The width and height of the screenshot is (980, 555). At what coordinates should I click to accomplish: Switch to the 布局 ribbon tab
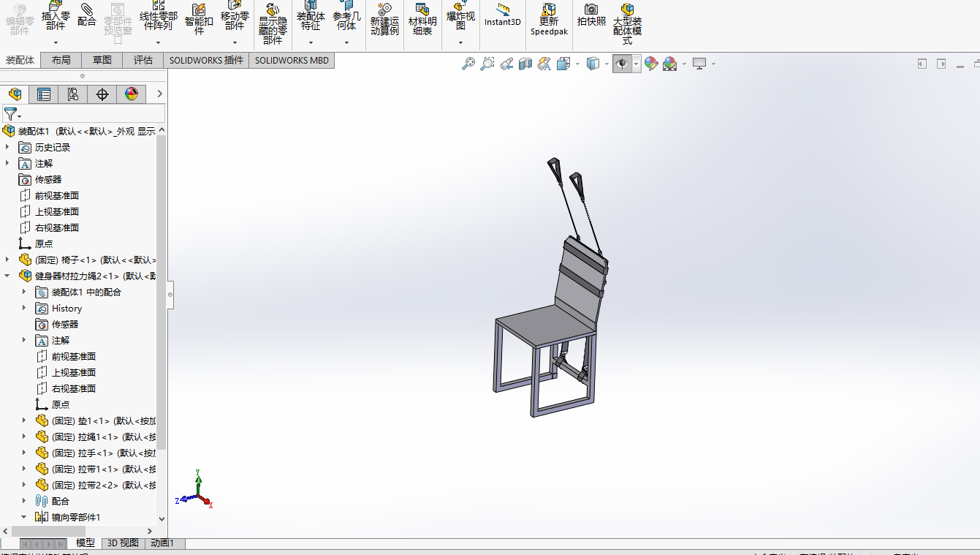[61, 60]
